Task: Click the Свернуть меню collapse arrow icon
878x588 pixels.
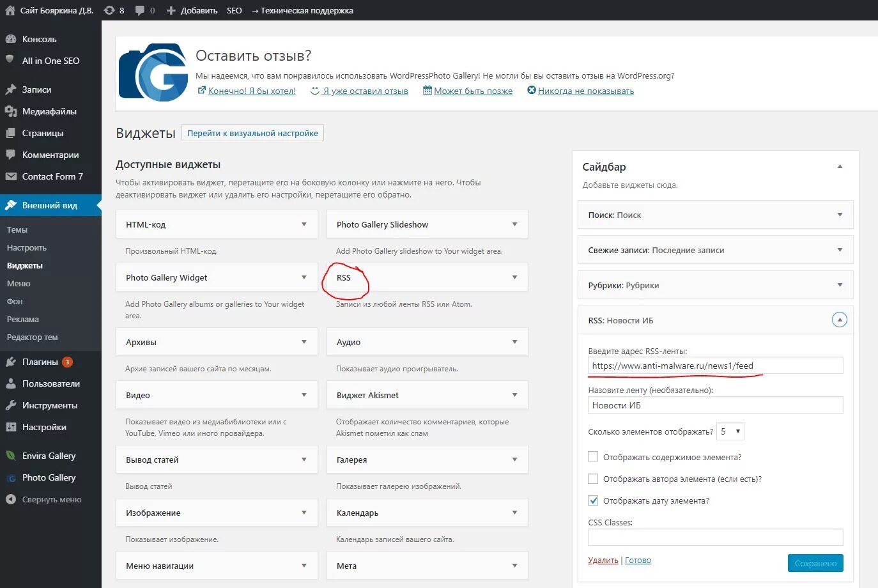Action: tap(11, 499)
